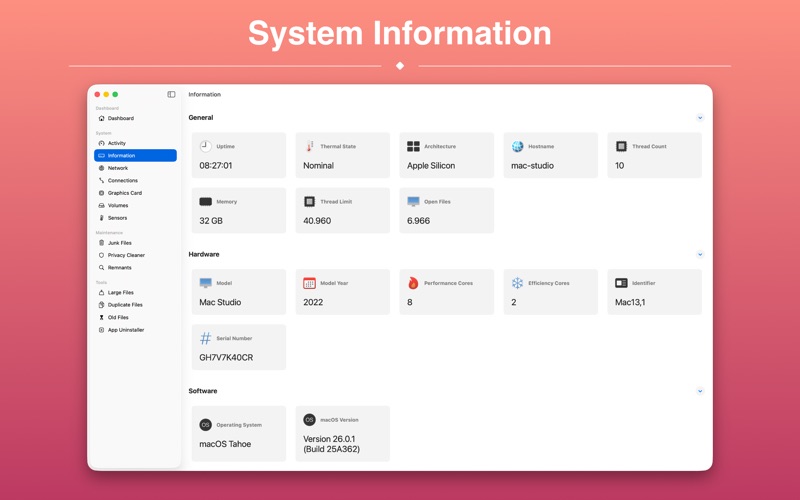The width and height of the screenshot is (800, 500).
Task: Select the Performance Cores value 8
Action: [410, 303]
